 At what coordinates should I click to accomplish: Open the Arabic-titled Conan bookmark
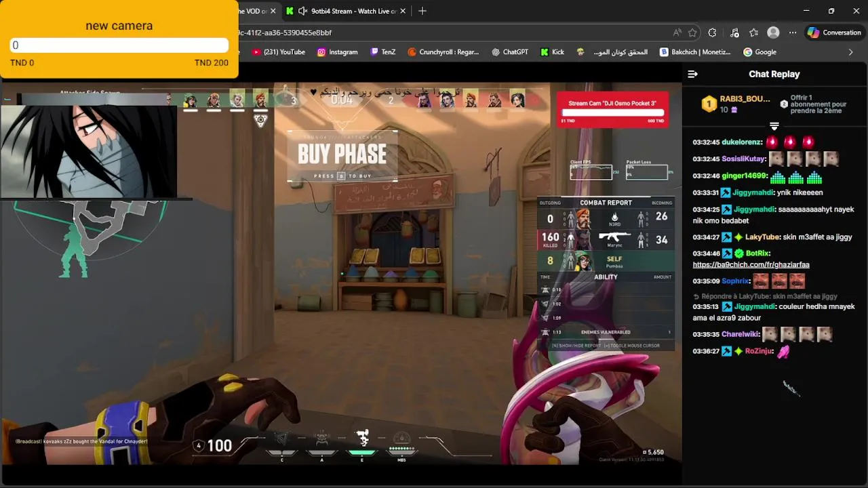[x=612, y=52]
